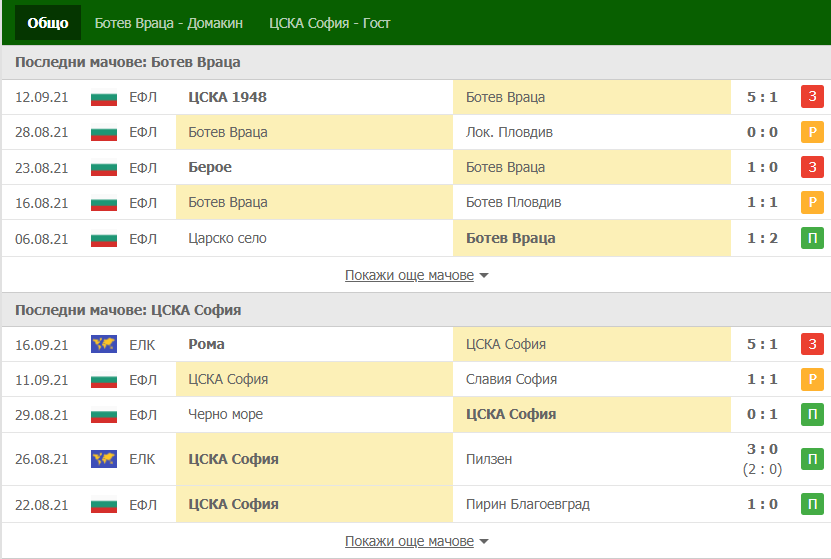Viewport: 831px width, 559px height.
Task: Switch to Ботев Враца - Домакин tab
Action: [169, 23]
